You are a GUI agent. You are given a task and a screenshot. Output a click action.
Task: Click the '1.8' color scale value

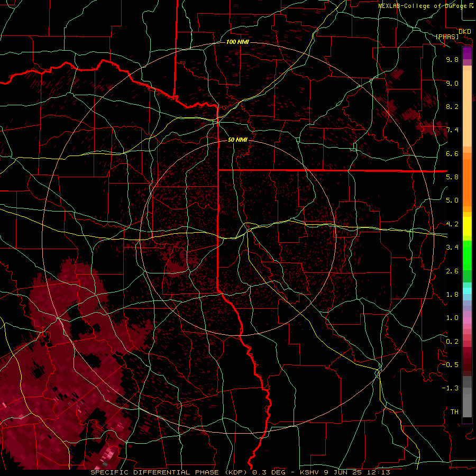click(x=452, y=295)
